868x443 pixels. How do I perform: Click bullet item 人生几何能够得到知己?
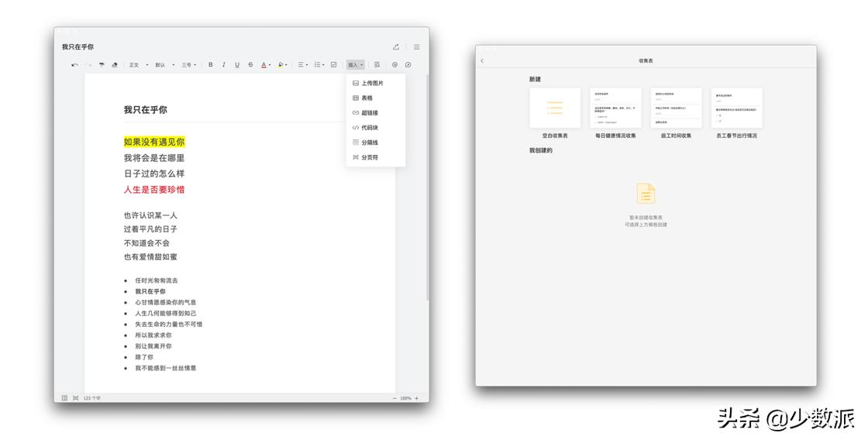coord(166,313)
